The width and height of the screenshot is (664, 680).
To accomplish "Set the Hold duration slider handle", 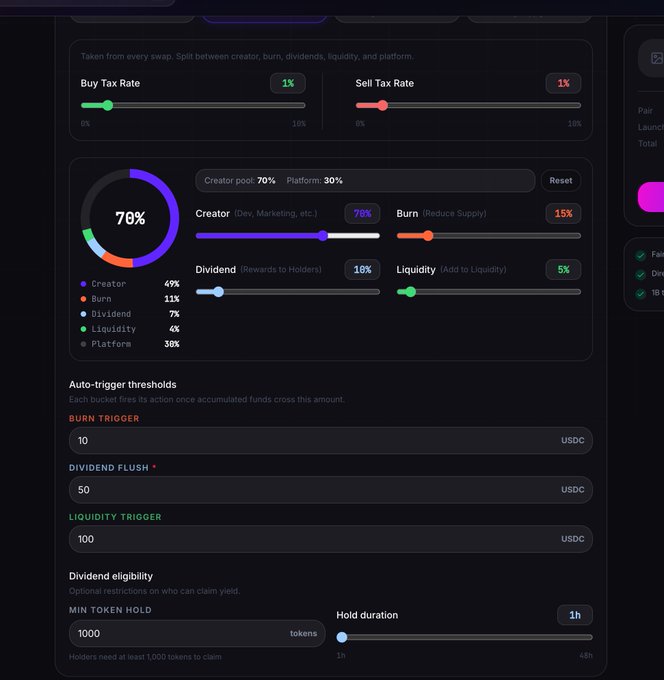I will 342,637.
